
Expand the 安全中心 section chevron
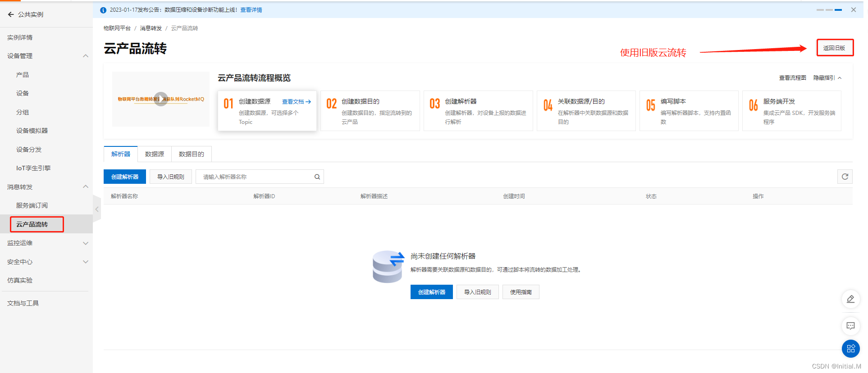(x=86, y=262)
